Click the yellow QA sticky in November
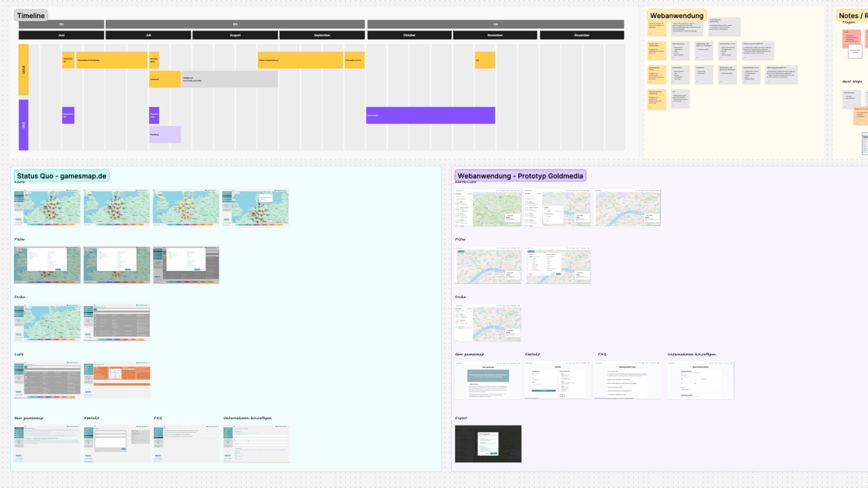This screenshot has height=488, width=868. (485, 59)
